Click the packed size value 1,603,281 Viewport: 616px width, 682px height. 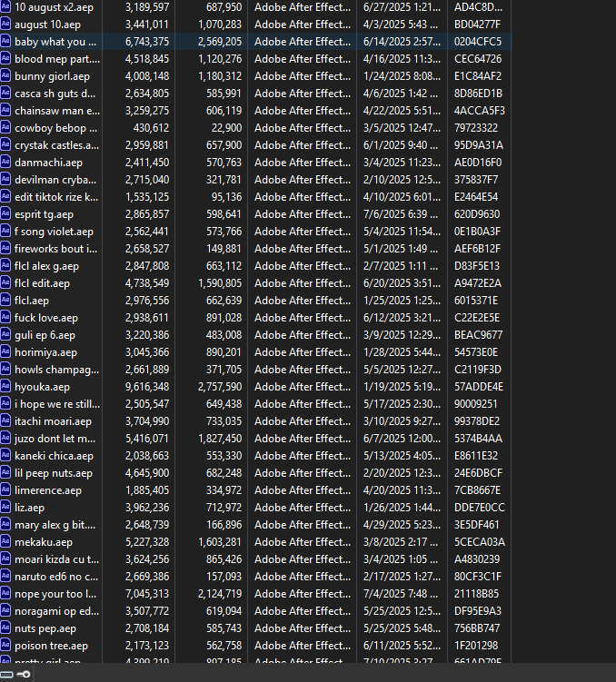coord(220,542)
